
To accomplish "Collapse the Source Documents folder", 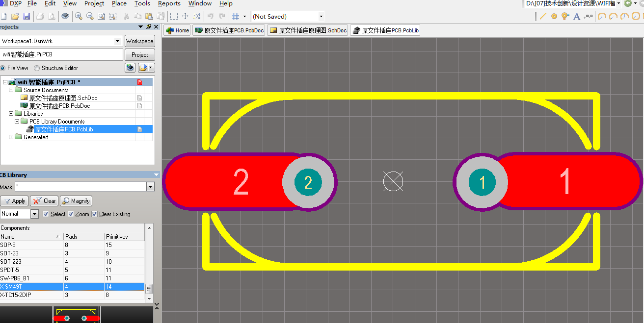I will [11, 90].
